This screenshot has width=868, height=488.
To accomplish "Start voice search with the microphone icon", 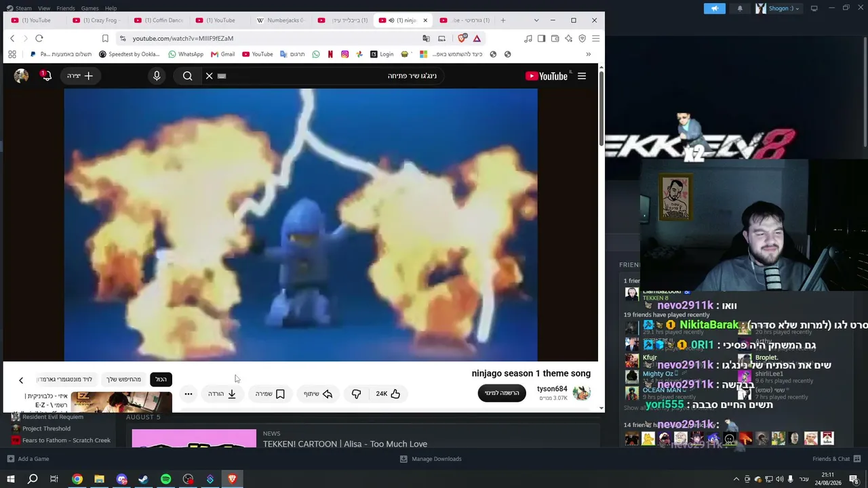I will click(157, 76).
